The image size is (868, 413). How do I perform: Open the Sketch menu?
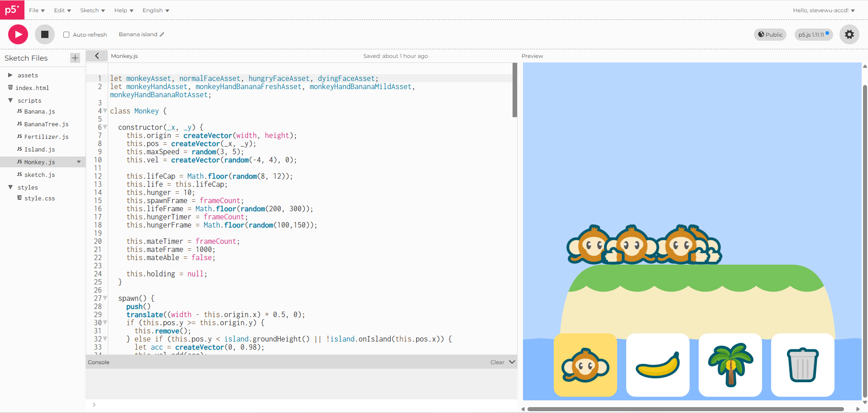(x=92, y=10)
